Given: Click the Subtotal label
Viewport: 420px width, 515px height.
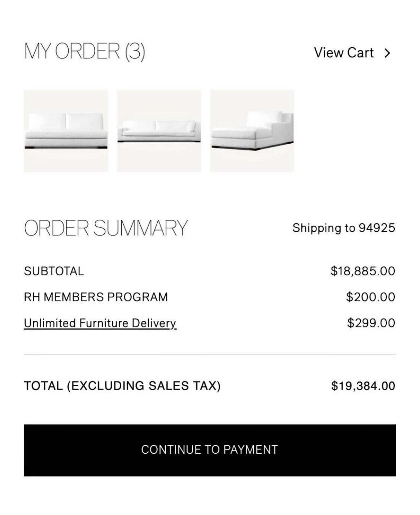Looking at the screenshot, I should click(x=54, y=271).
